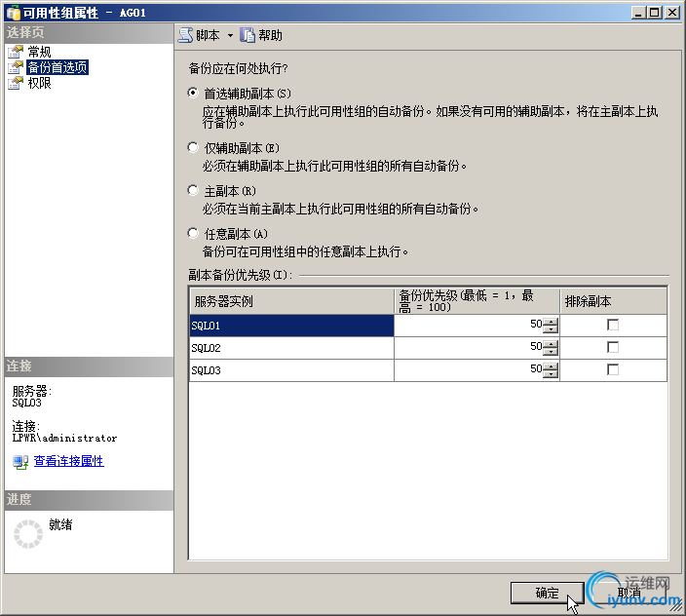
Task: Open 查看连接属性 link
Action: point(68,461)
